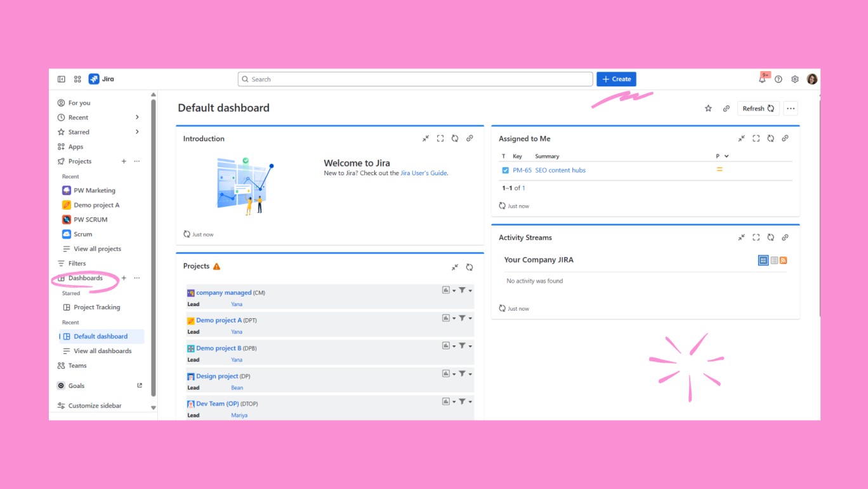Open the settings gear icon
This screenshot has width=868, height=489.
click(x=795, y=79)
